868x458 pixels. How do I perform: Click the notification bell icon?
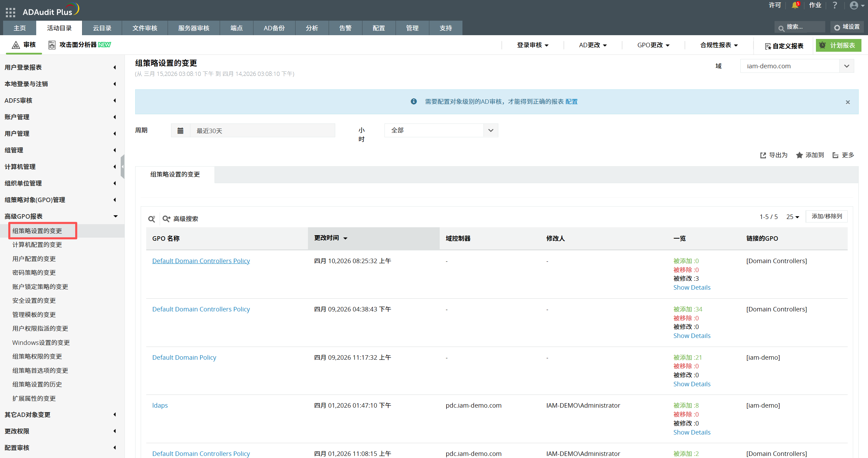click(x=795, y=5)
